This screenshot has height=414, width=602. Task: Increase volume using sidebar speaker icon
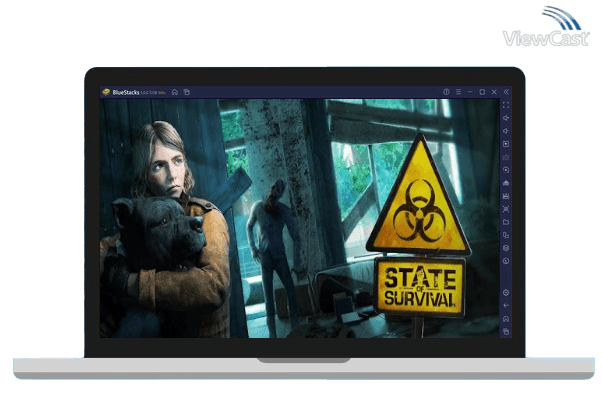point(506,118)
